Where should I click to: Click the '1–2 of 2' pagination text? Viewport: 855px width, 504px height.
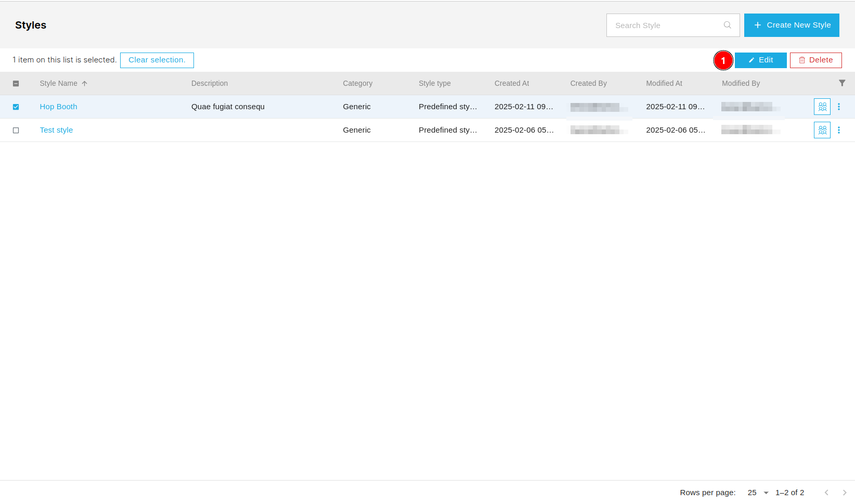click(x=789, y=493)
